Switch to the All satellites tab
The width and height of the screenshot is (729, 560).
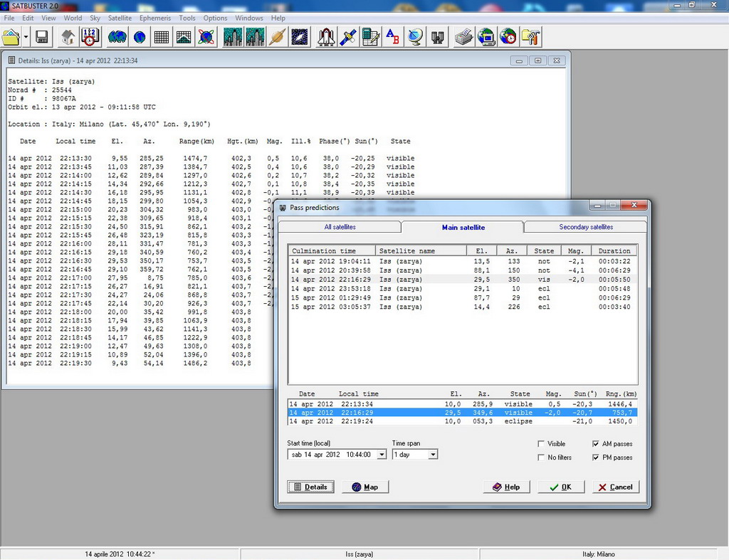[340, 227]
